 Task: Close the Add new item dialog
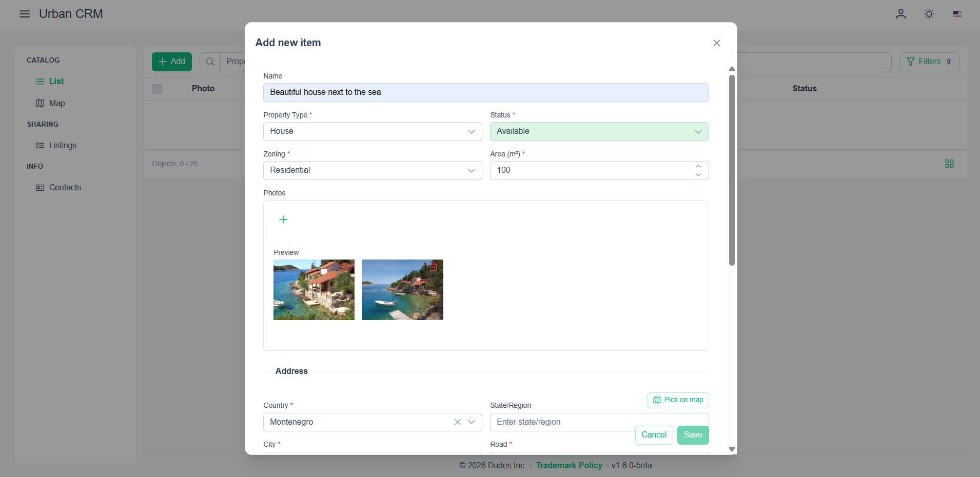point(717,43)
